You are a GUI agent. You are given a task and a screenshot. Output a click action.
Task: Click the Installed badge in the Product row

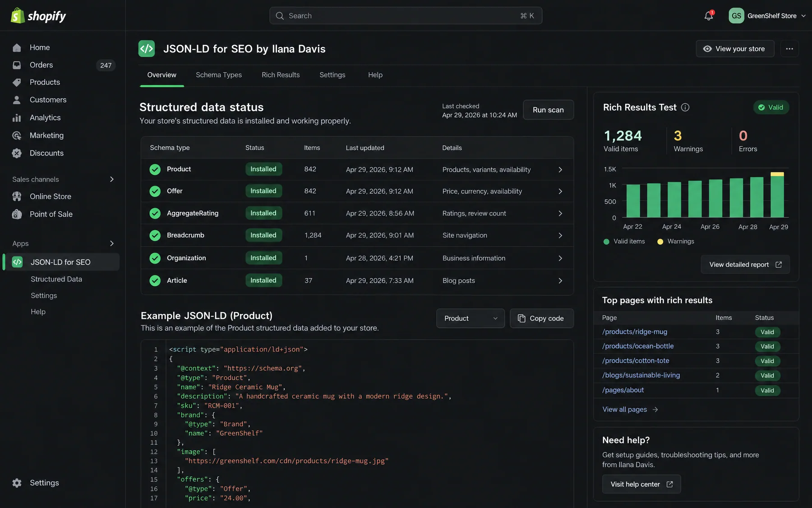coord(263,169)
